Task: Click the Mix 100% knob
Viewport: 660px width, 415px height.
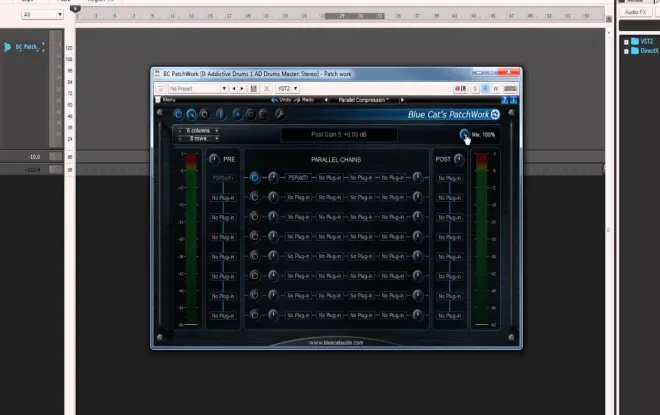Action: pos(464,134)
